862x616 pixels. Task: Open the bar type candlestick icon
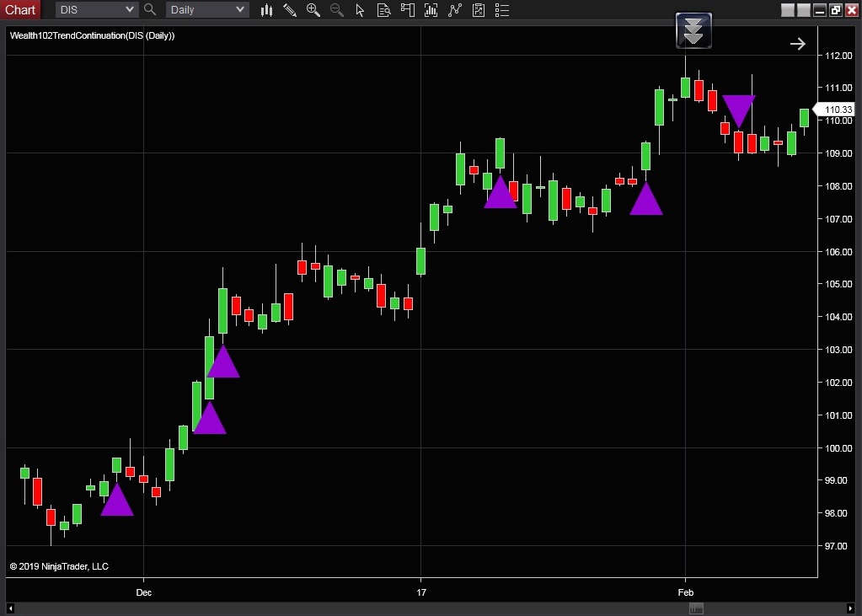[x=266, y=10]
